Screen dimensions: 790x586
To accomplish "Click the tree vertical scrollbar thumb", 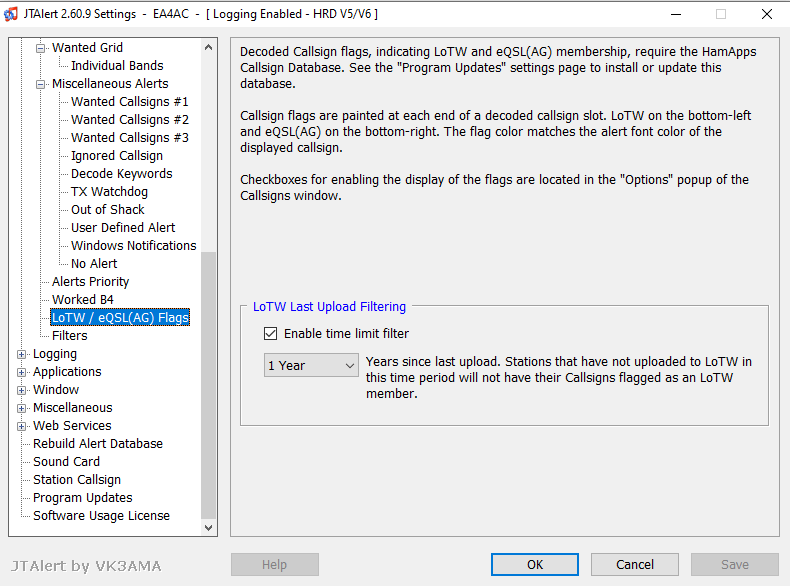I will coord(209,385).
